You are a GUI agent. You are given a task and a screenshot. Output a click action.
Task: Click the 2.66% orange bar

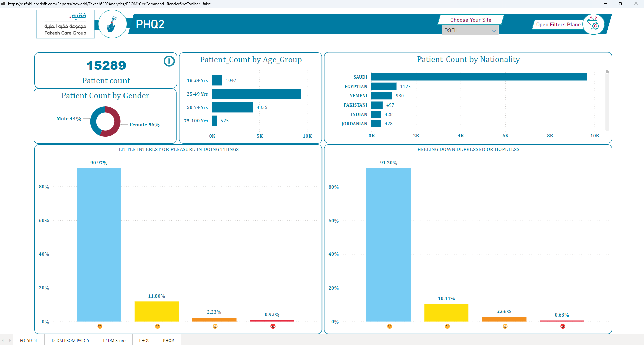504,319
